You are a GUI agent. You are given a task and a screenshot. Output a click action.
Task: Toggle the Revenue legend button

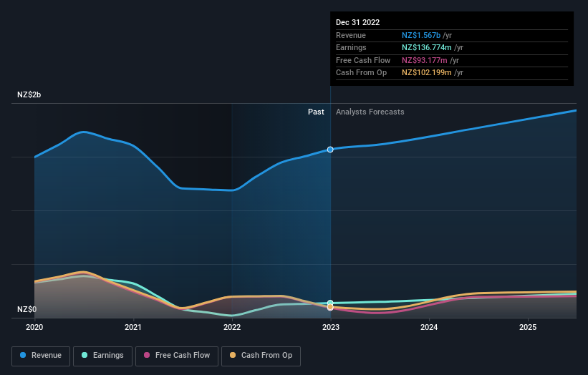point(41,356)
